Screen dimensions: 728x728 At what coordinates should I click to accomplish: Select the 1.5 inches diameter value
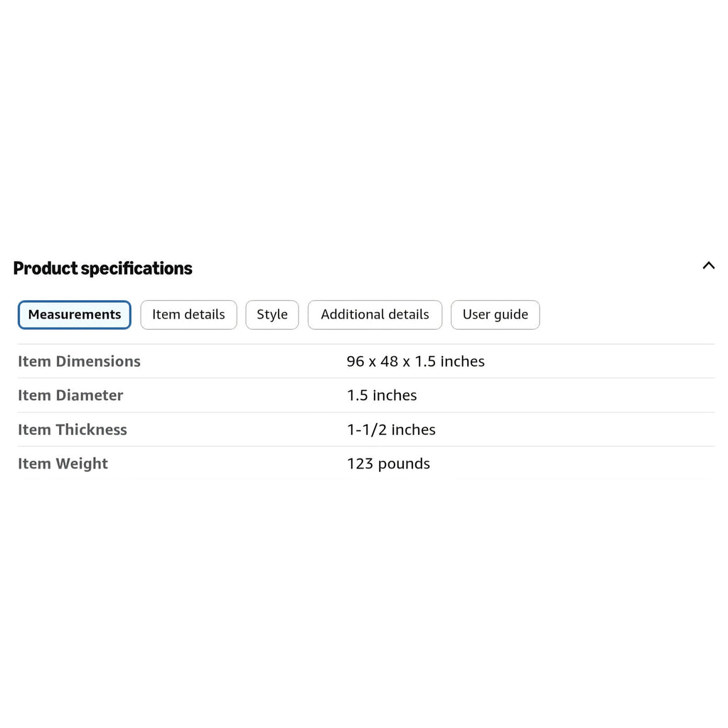382,395
